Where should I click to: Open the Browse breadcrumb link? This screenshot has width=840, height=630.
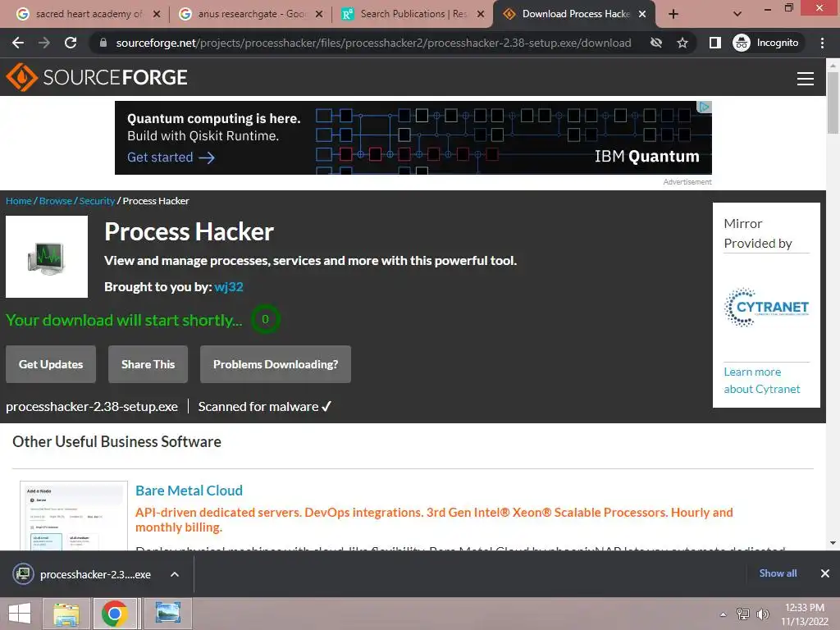tap(56, 201)
